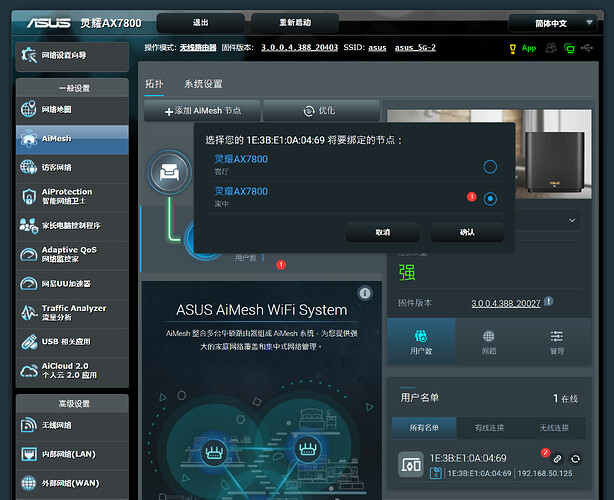Click 添加 AiMesh 节点 button
This screenshot has height=500, width=614.
pos(202,111)
